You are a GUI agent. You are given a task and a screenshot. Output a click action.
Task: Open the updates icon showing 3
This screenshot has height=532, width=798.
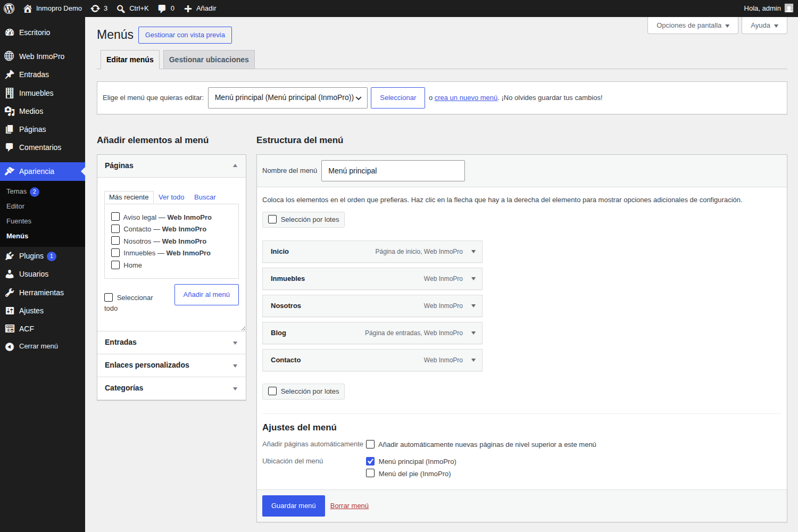(x=95, y=9)
